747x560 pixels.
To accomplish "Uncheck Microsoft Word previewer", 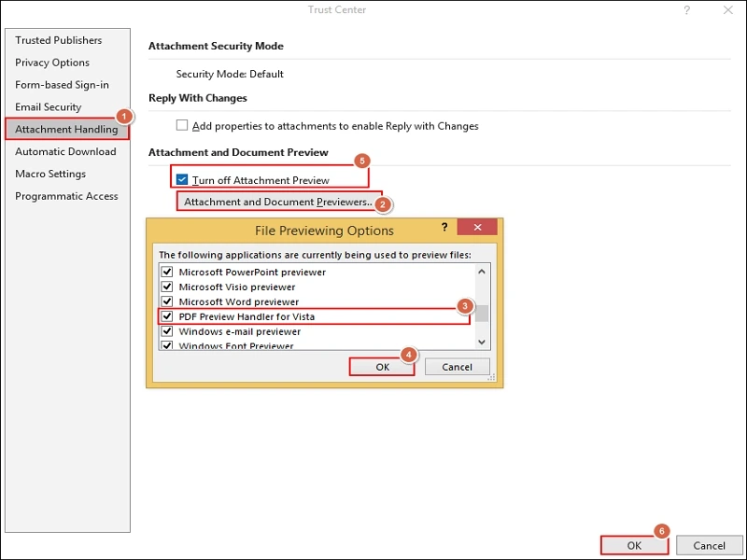I will coord(168,302).
